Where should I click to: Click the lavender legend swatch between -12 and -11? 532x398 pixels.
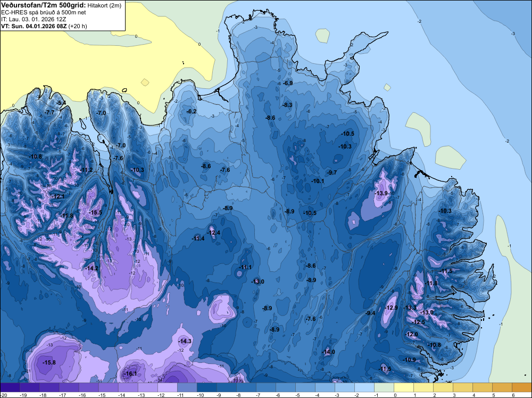coord(167,387)
